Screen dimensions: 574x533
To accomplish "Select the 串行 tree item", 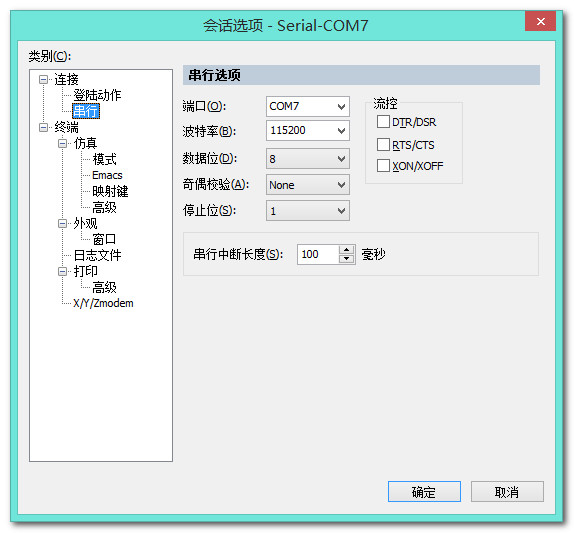I will (86, 111).
